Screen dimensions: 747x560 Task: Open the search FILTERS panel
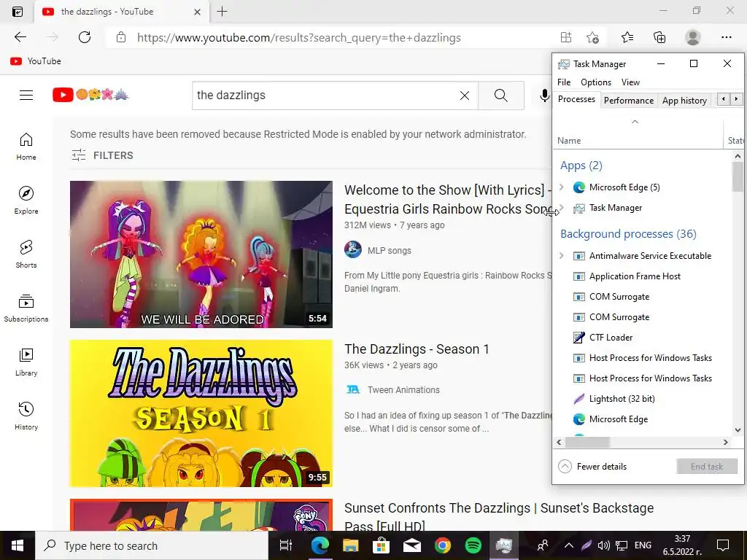[102, 155]
